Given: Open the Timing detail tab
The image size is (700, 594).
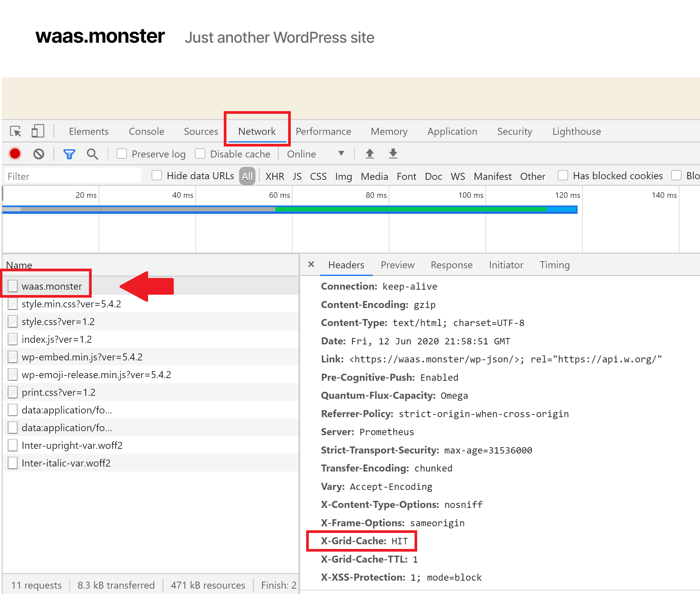Looking at the screenshot, I should tap(555, 265).
